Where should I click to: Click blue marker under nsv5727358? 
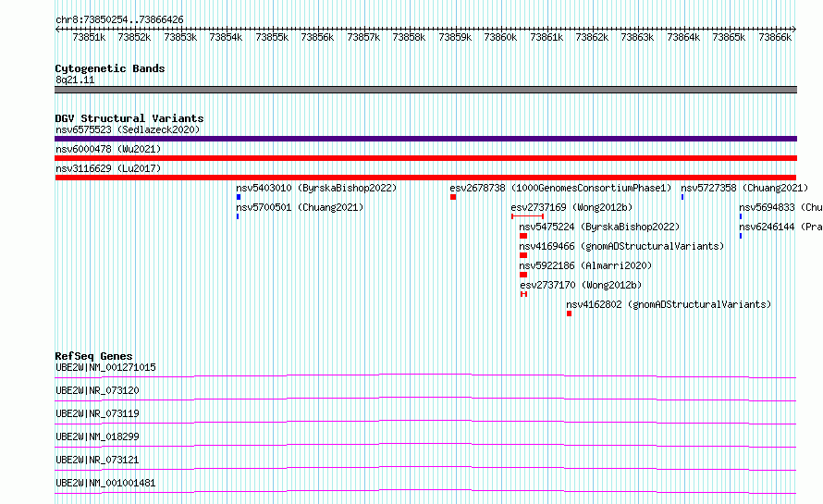click(x=682, y=197)
